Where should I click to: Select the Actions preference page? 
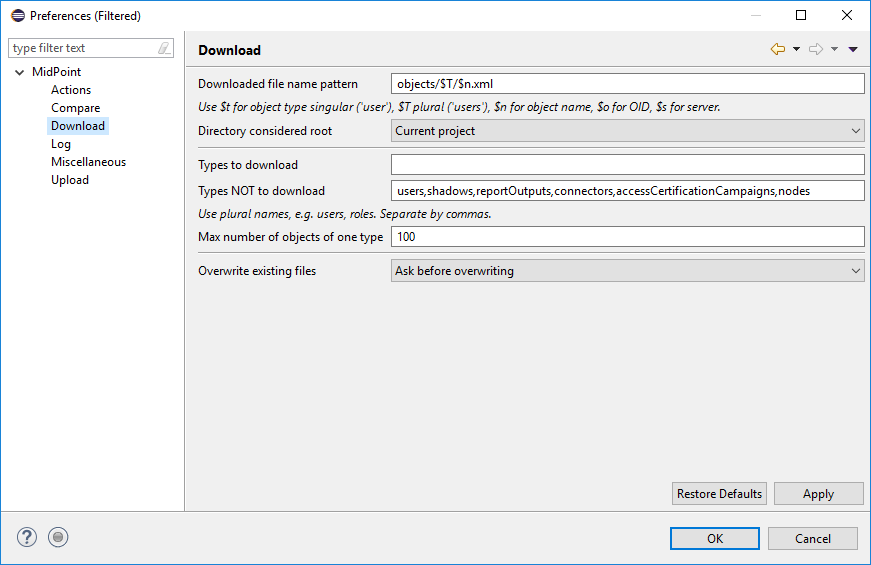tap(71, 90)
